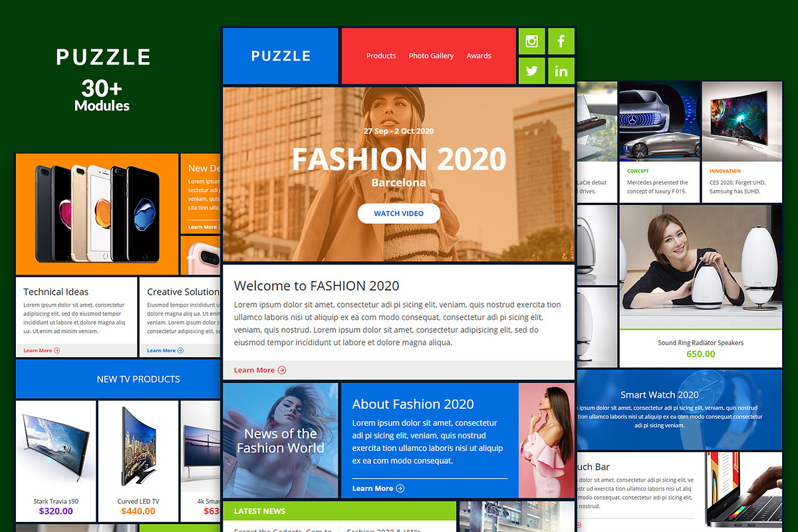
Task: Open the Photo Gallery menu item
Action: click(x=431, y=56)
